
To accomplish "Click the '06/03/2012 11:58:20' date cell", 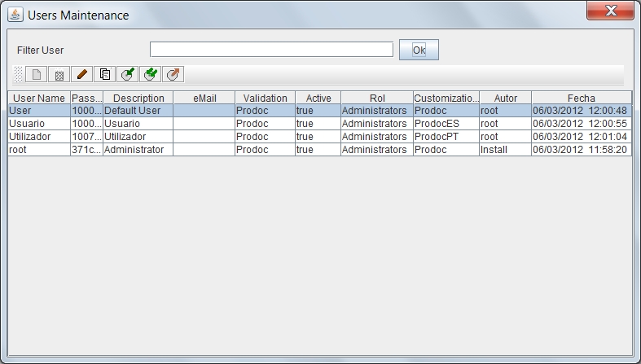I will point(582,150).
